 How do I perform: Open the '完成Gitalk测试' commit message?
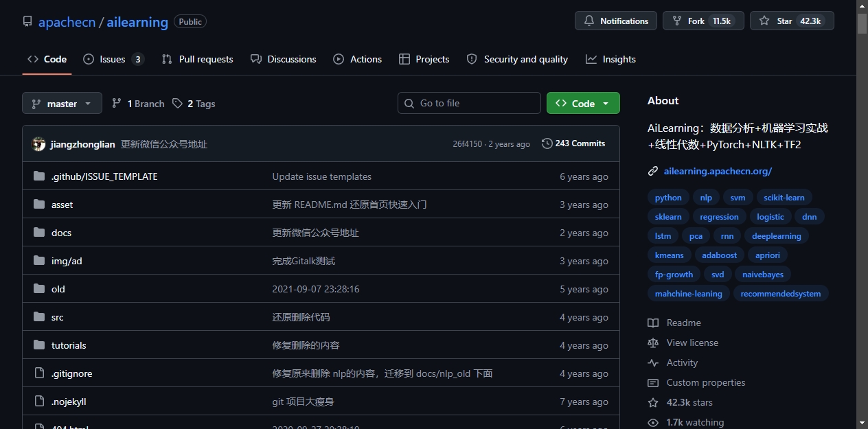pyautogui.click(x=304, y=261)
